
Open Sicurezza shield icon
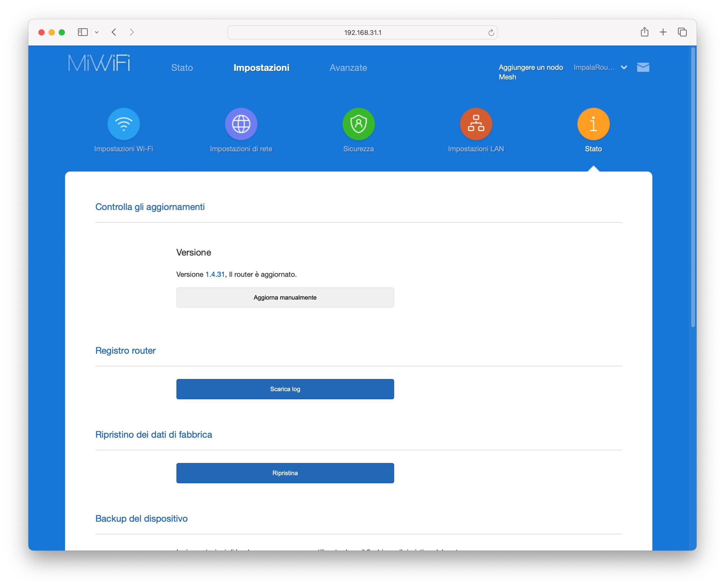(359, 124)
